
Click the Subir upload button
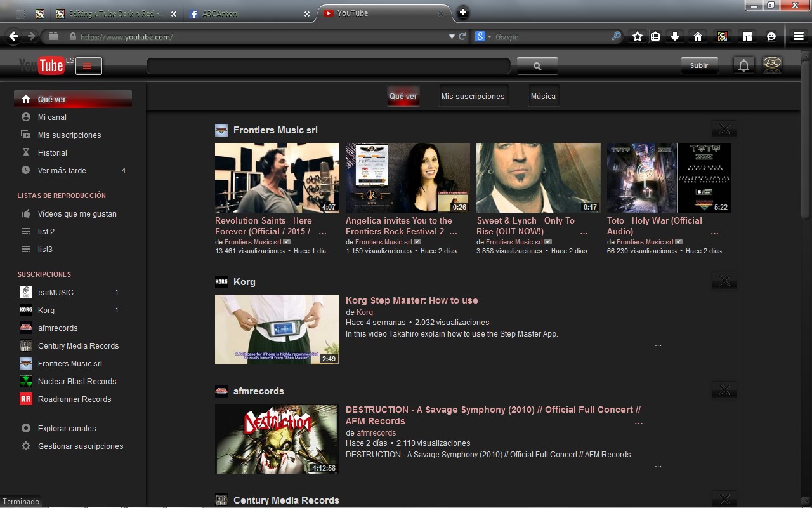(x=698, y=65)
